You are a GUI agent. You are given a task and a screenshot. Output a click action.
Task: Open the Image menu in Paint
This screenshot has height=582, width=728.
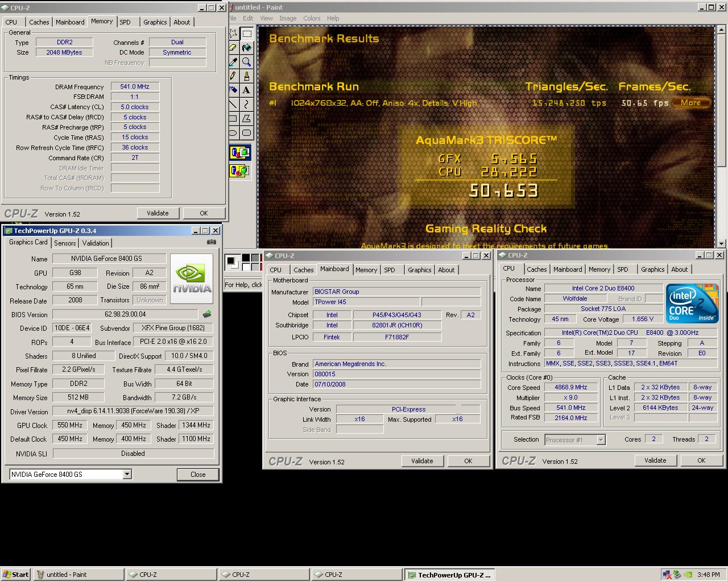tap(288, 18)
